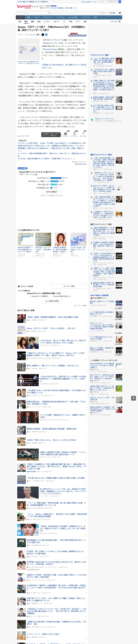Open the ひろゆき氏 related article link

point(46,159)
